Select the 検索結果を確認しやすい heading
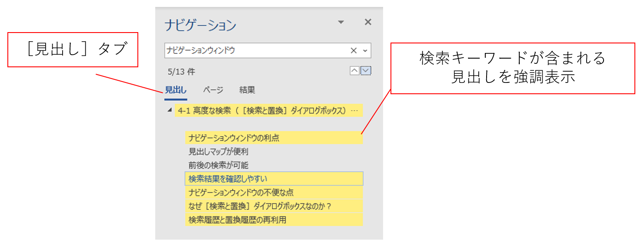Image resolution: width=644 pixels, height=247 pixels. coord(228,179)
